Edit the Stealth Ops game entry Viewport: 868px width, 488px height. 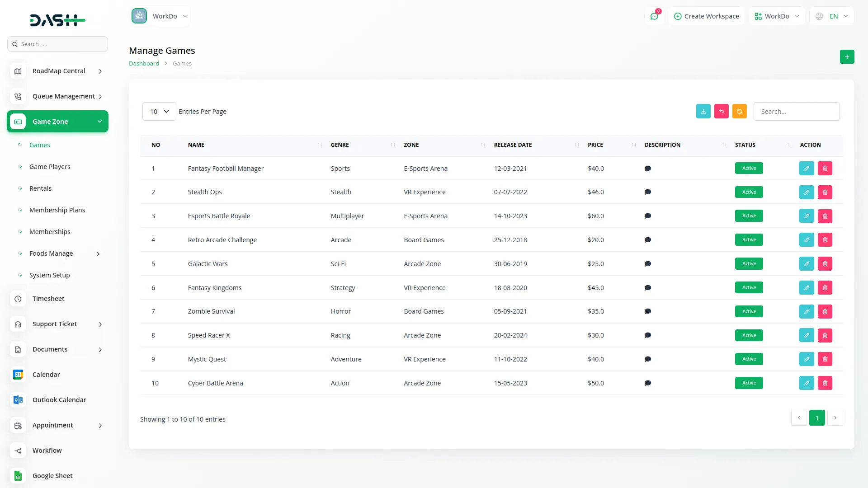pyautogui.click(x=806, y=192)
